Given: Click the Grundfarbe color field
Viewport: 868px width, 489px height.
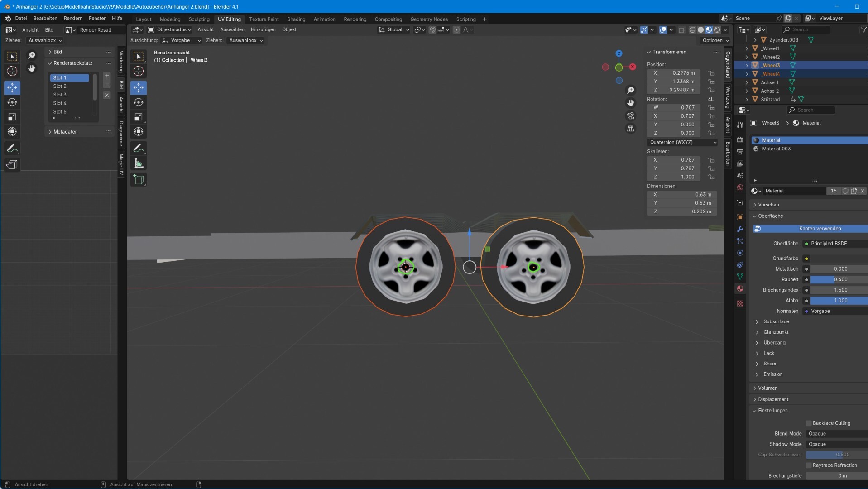Looking at the screenshot, I should pos(839,259).
